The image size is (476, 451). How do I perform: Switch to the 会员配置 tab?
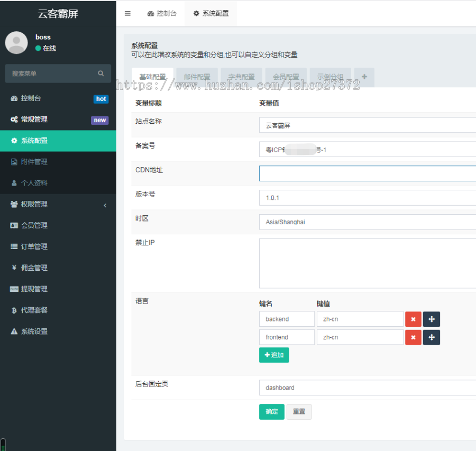(x=286, y=77)
